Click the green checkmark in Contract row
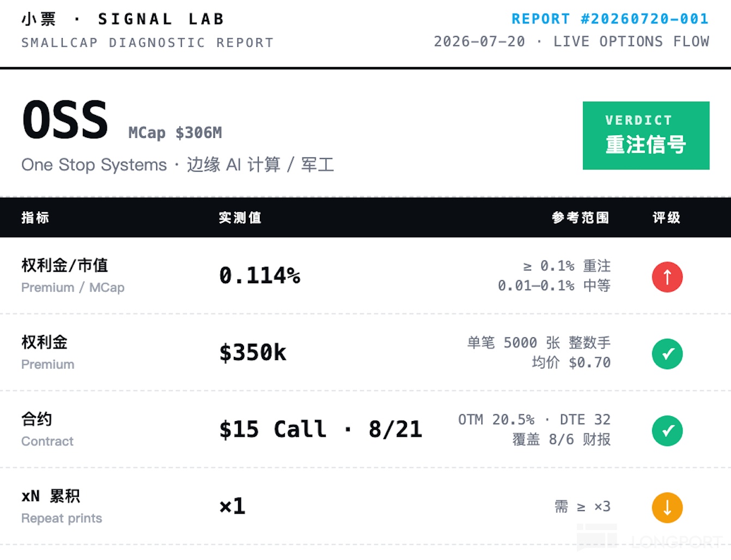This screenshot has width=731, height=560. (x=667, y=431)
